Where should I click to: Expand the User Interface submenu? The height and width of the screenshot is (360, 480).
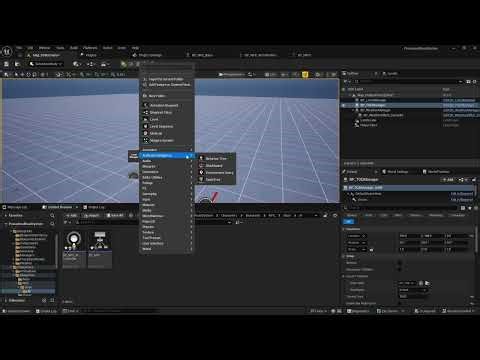coord(167,243)
